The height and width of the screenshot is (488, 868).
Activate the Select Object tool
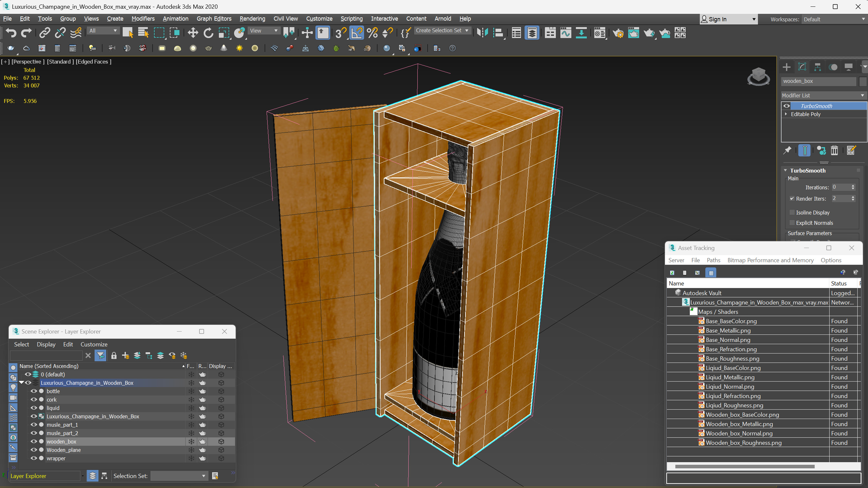(128, 33)
